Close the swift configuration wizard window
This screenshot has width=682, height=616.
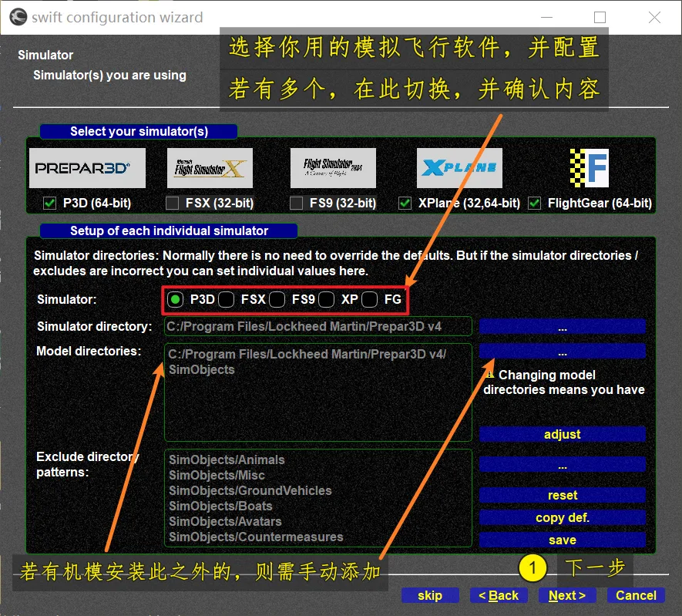(654, 17)
